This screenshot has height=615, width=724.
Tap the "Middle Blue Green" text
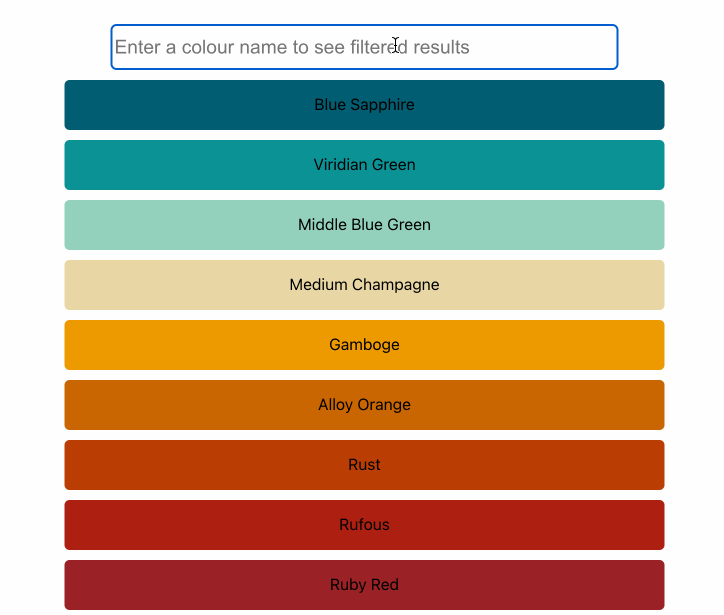click(x=364, y=225)
